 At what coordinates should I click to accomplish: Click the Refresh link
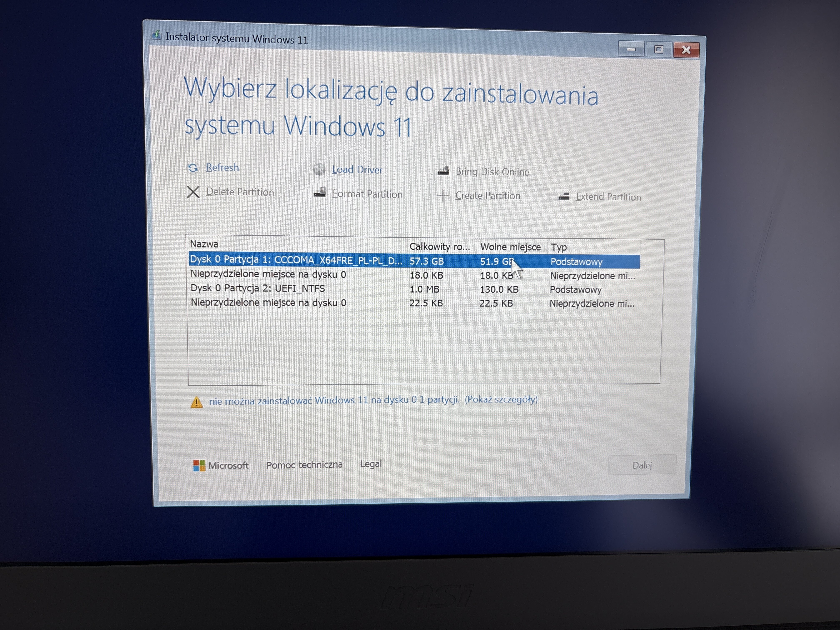(222, 167)
